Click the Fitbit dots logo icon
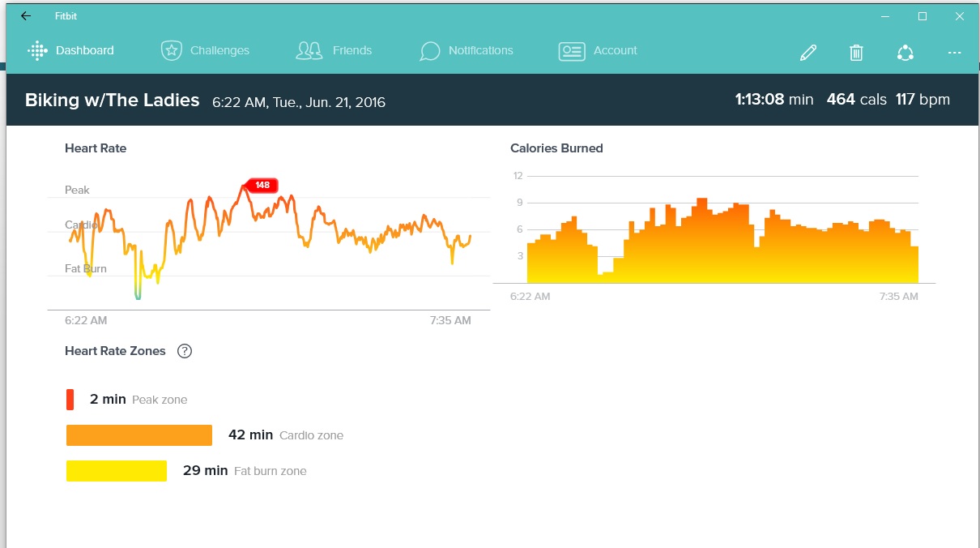The image size is (980, 548). click(x=37, y=50)
